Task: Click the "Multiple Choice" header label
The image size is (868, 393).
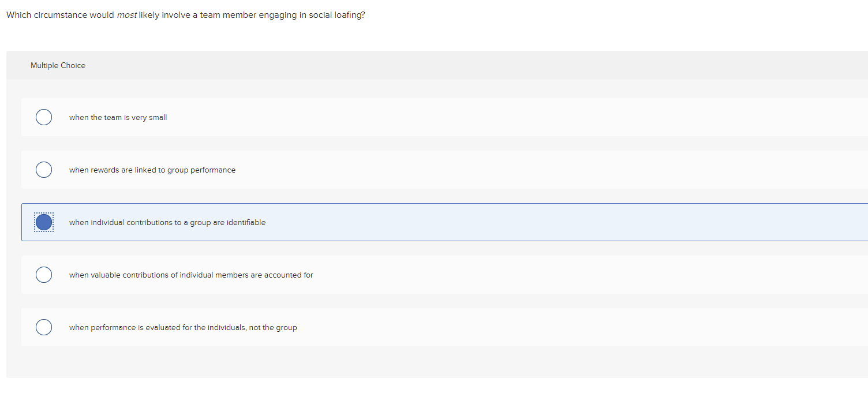Action: (58, 66)
